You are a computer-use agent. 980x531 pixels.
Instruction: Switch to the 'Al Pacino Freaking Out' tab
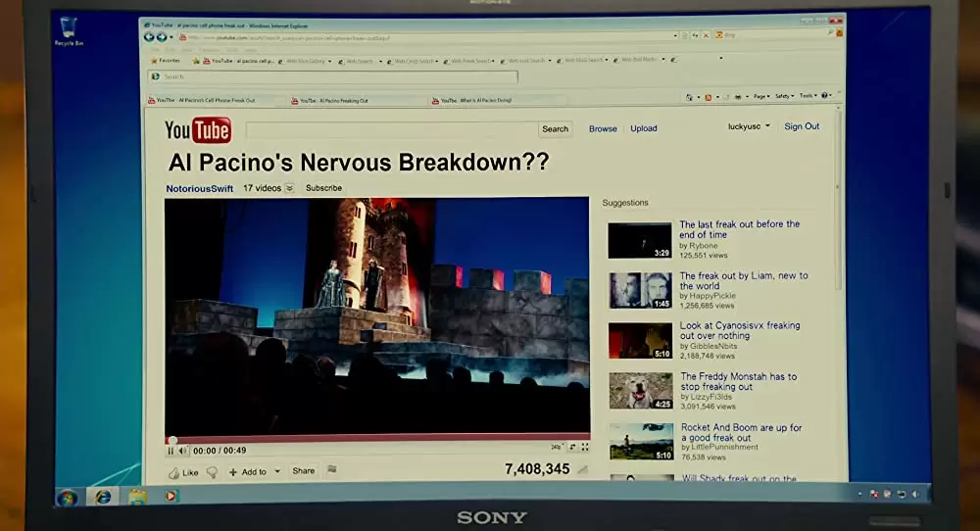tap(334, 100)
